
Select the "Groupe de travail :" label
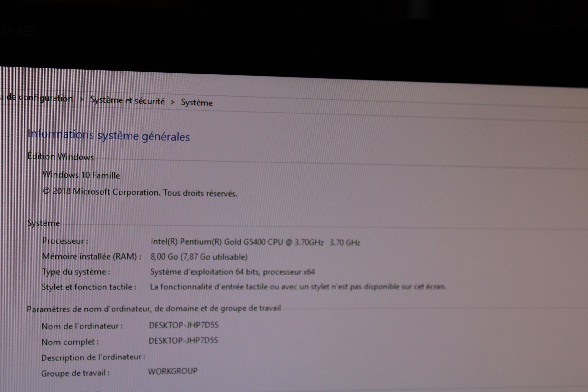tap(75, 373)
